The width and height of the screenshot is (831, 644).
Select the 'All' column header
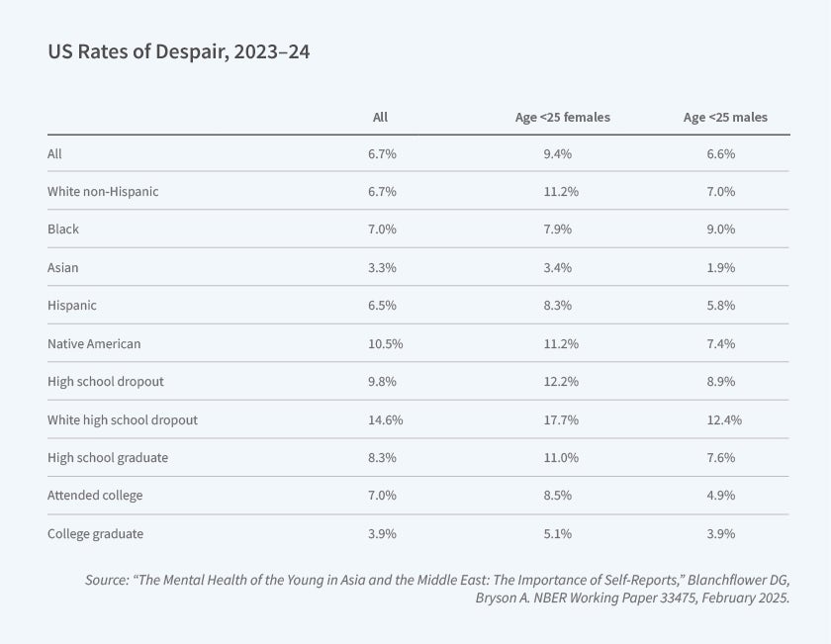380,117
